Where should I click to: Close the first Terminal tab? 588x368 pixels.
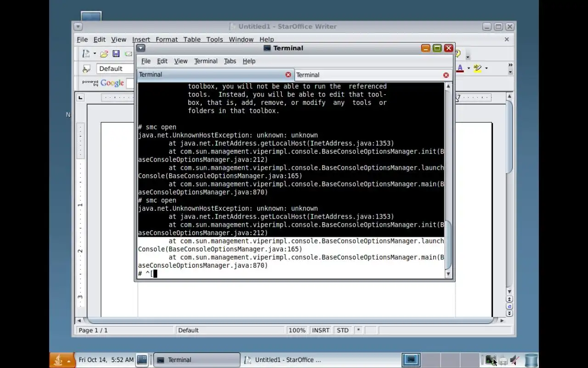click(x=288, y=75)
